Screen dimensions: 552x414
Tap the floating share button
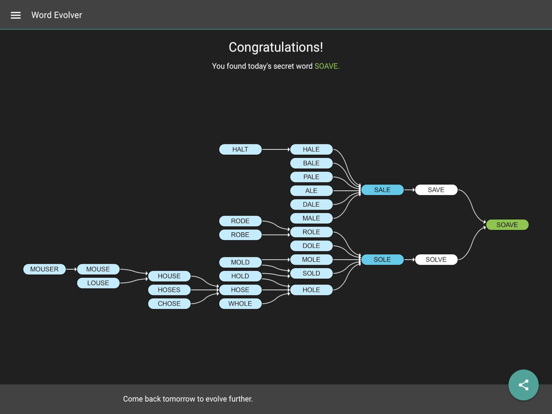click(x=523, y=385)
